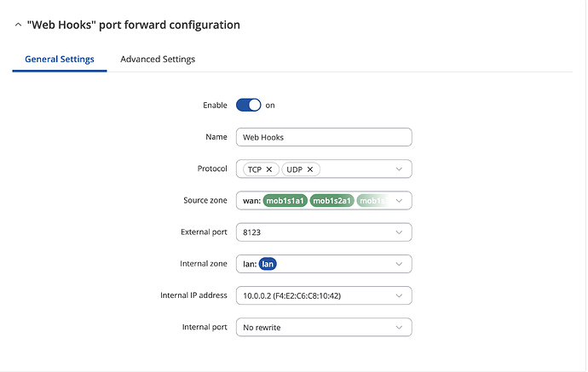The image size is (588, 372).
Task: Click the 10.0.0.2 internal IP value
Action: point(292,295)
